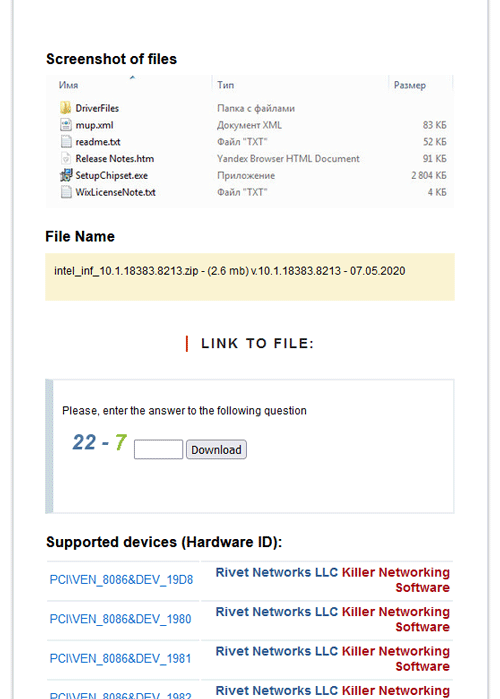
Task: Click the Папка с файлами type text
Action: pos(256,108)
